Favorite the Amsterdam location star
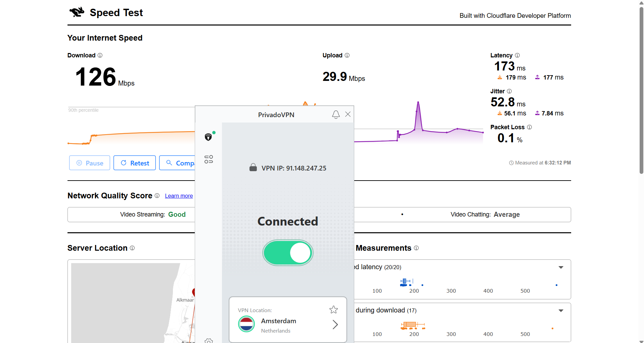Image resolution: width=644 pixels, height=343 pixels. 333,309
